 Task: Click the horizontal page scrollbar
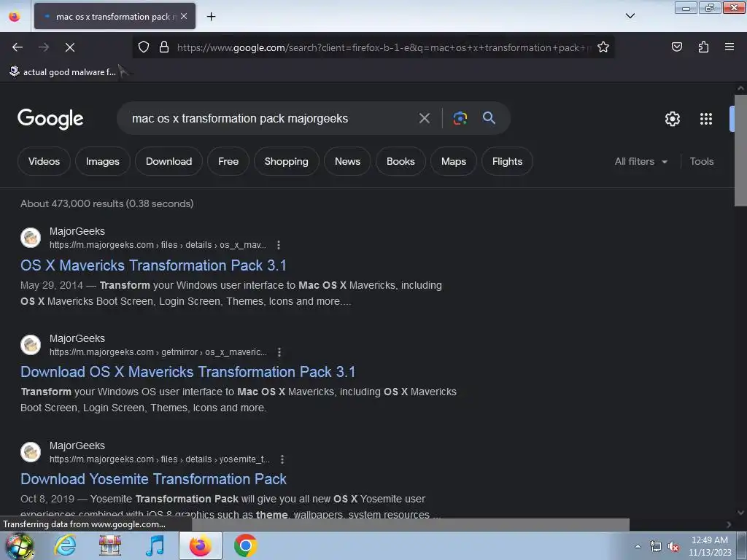tap(411, 524)
